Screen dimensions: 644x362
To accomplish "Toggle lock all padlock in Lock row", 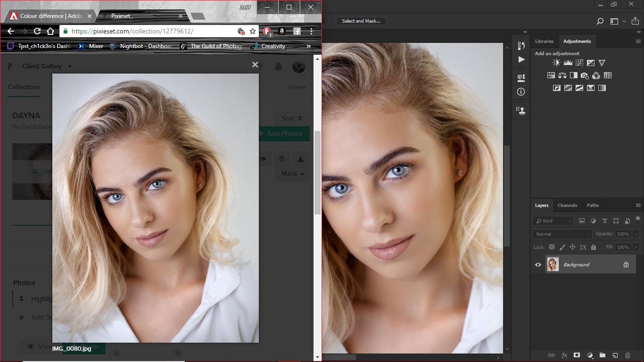I will pyautogui.click(x=594, y=247).
